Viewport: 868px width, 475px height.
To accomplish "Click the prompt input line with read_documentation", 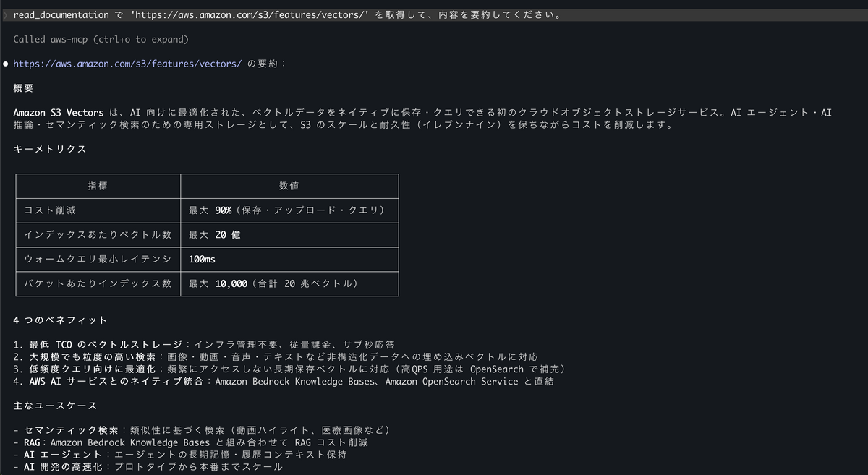I will [434, 14].
